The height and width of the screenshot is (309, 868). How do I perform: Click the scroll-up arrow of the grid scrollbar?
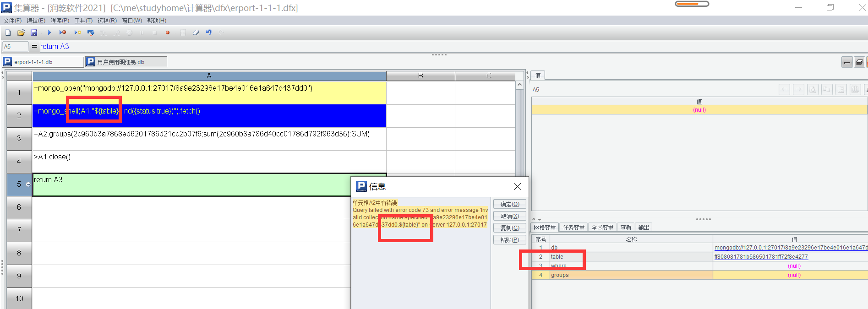point(519,85)
